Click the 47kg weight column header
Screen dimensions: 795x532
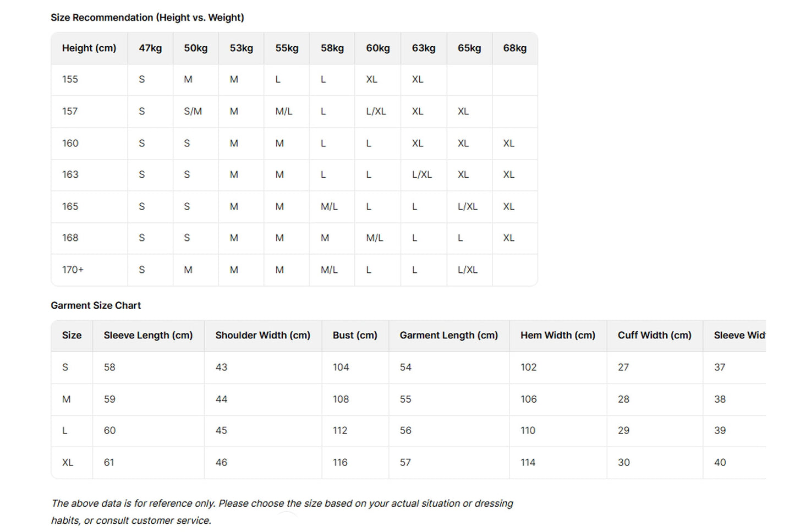click(x=150, y=48)
